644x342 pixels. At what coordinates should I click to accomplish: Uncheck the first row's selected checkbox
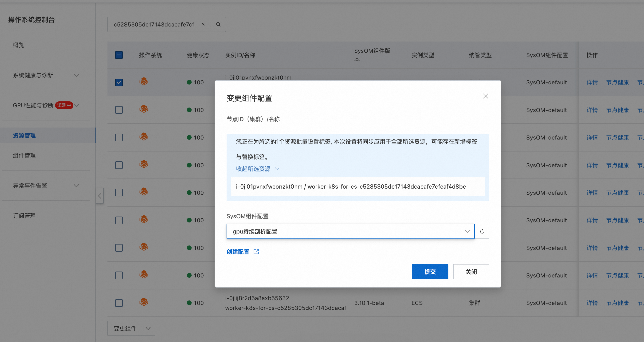[x=119, y=82]
